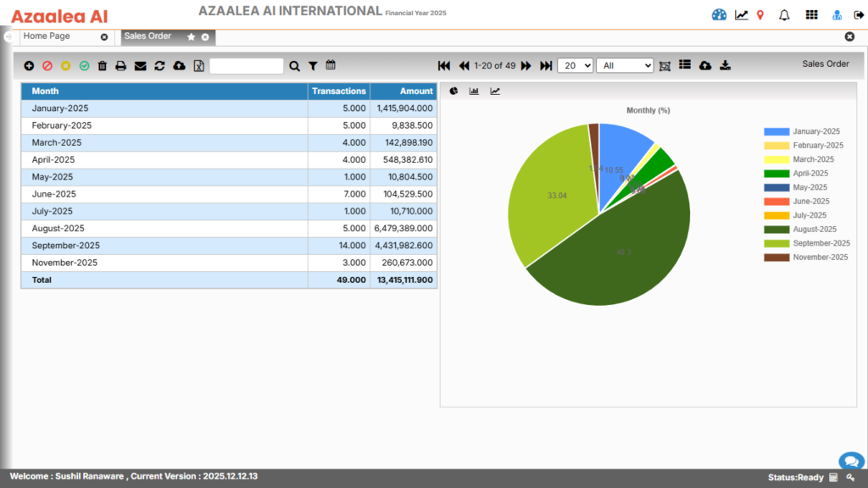Toggle the red restrict icon in the toolbar
Viewport: 868px width, 488px height.
(x=47, y=65)
